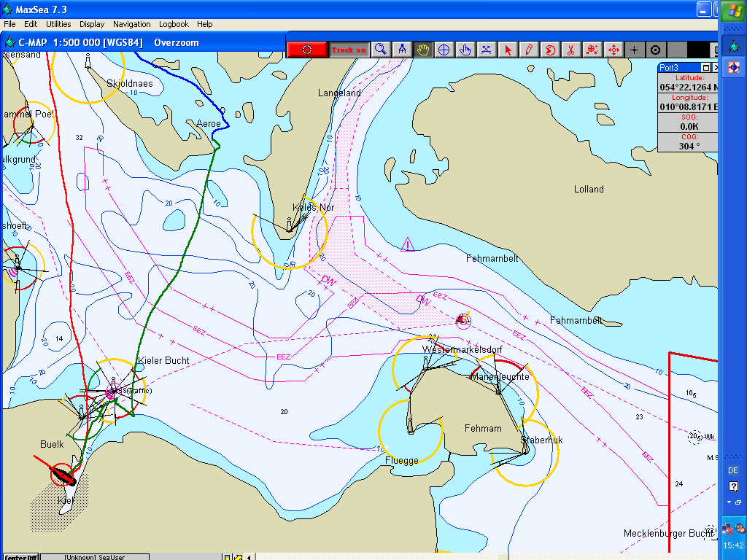Click the [Unknown] SeaUser status field
The height and width of the screenshot is (560, 747).
tap(95, 556)
